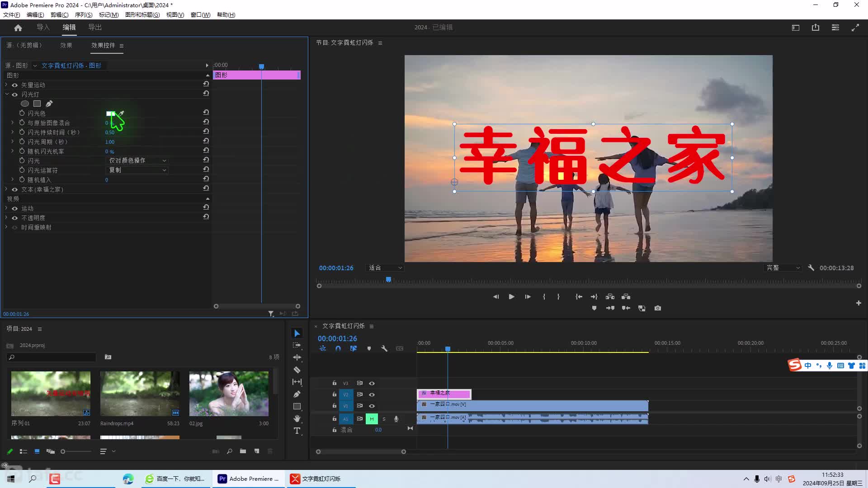Select the Track Select Forward tool

pos(297,345)
